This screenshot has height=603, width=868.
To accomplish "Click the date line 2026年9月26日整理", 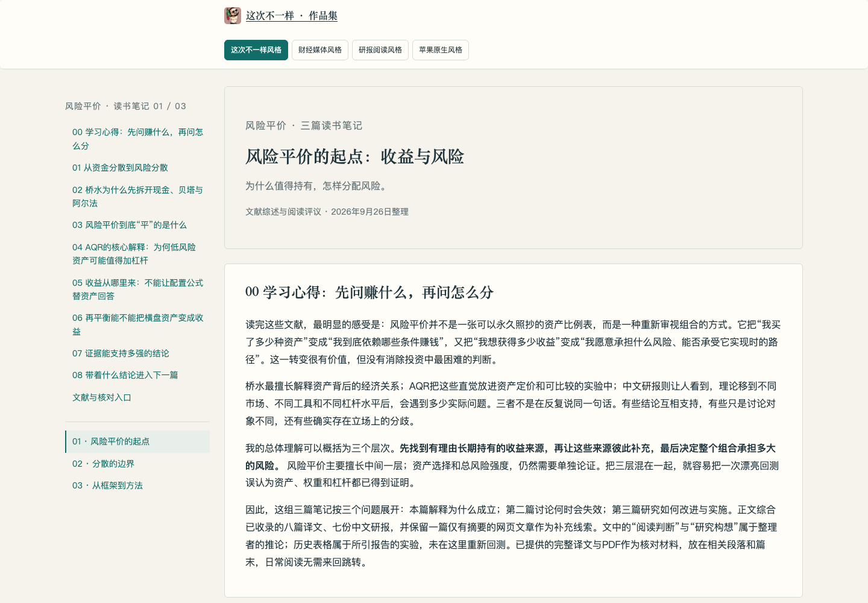I will [x=370, y=212].
